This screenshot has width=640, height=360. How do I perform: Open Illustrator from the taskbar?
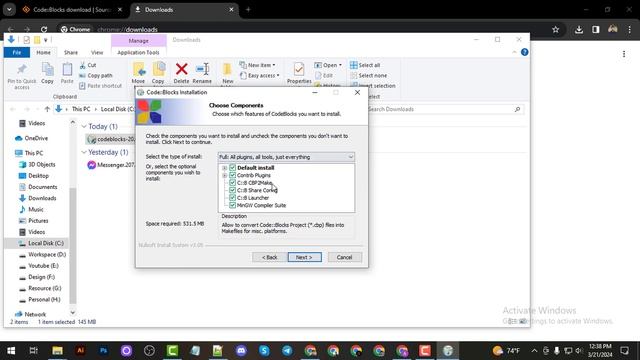pyautogui.click(x=80, y=351)
